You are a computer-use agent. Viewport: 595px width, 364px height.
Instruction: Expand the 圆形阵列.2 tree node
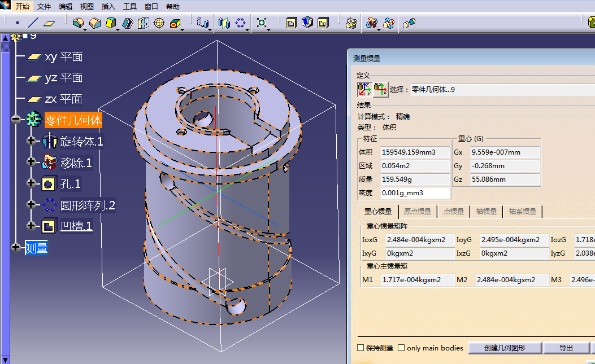coord(31,204)
